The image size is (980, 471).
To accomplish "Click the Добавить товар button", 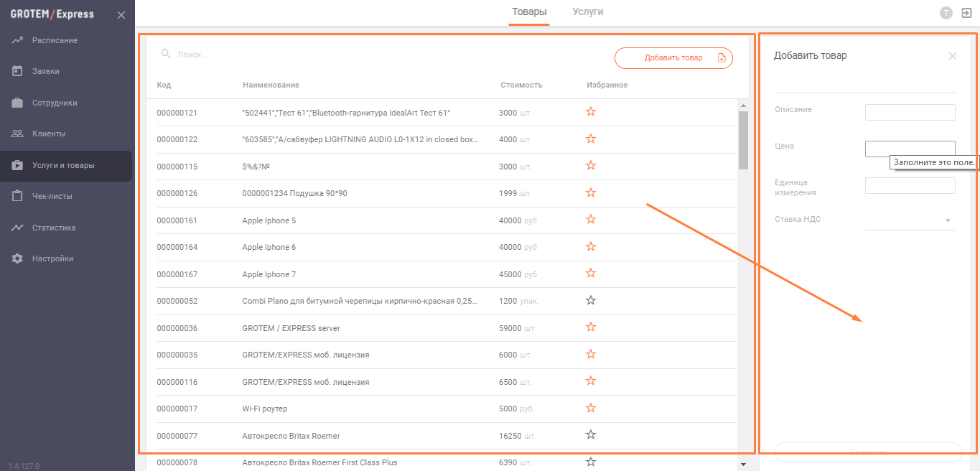I will coord(673,58).
